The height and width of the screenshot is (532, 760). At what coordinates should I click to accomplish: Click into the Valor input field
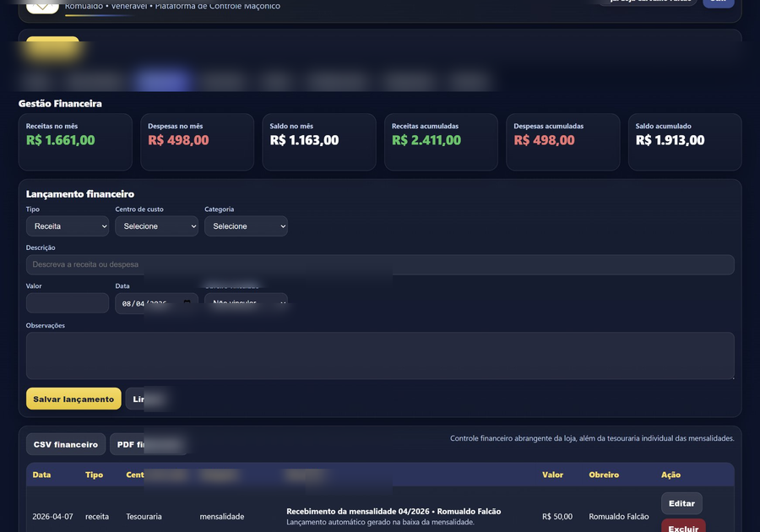68,303
